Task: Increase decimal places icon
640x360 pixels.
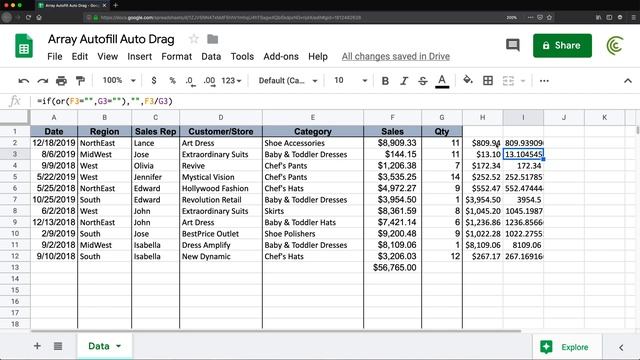Action: (209, 81)
